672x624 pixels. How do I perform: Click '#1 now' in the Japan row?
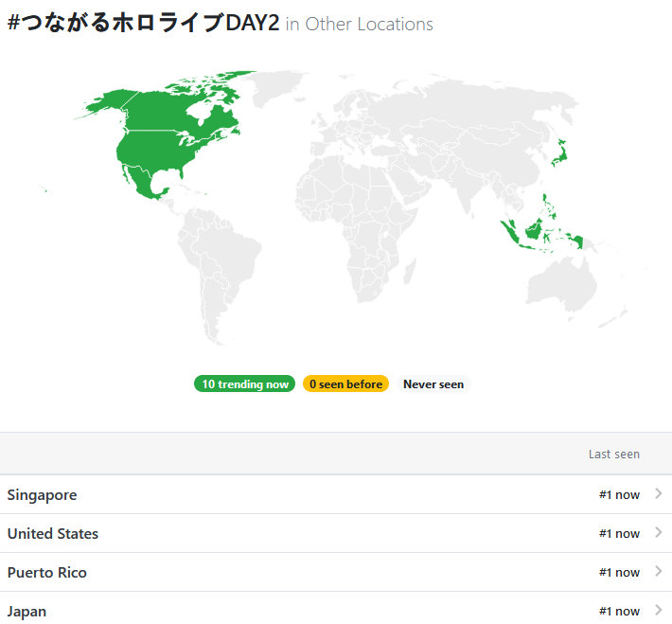619,611
